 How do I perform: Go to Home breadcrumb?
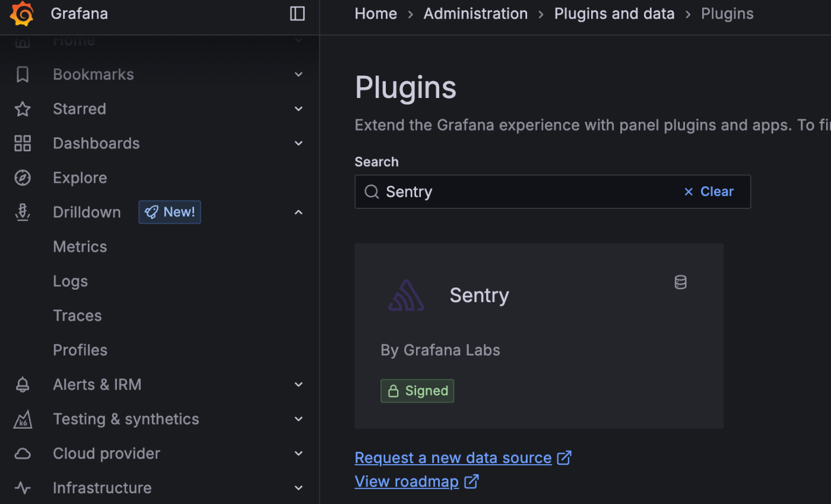pos(376,14)
